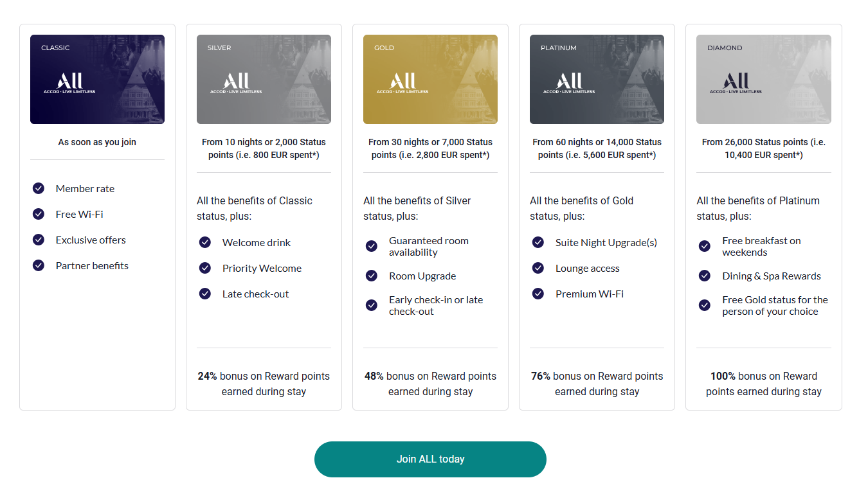The height and width of the screenshot is (496, 868).
Task: Click the checkmark beside Exclusive offers
Action: pos(38,240)
